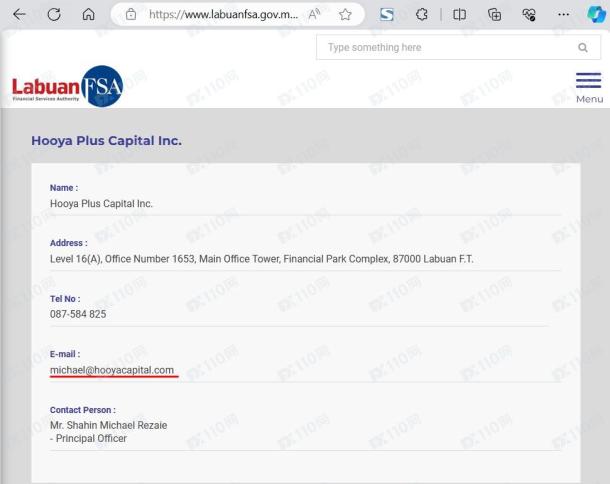Add page to favorites with star icon
The image size is (610, 484).
pyautogui.click(x=345, y=15)
